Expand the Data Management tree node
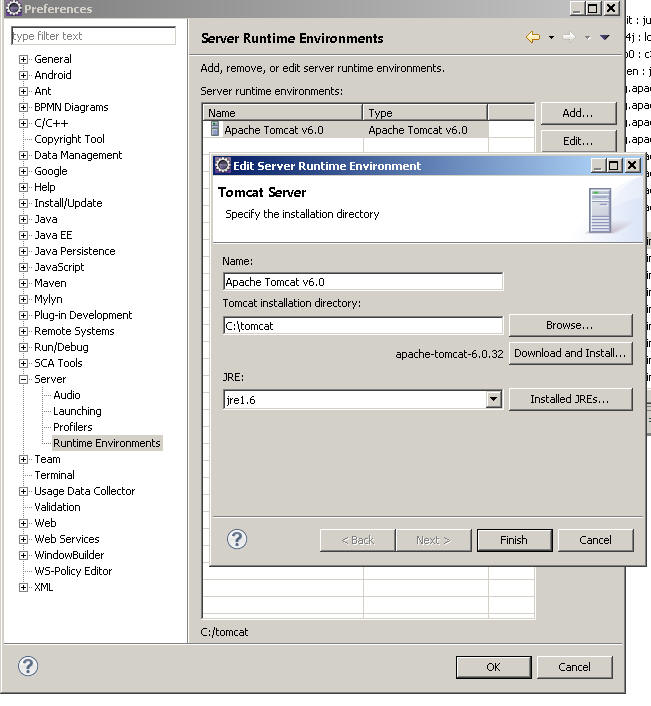 click(x=23, y=155)
